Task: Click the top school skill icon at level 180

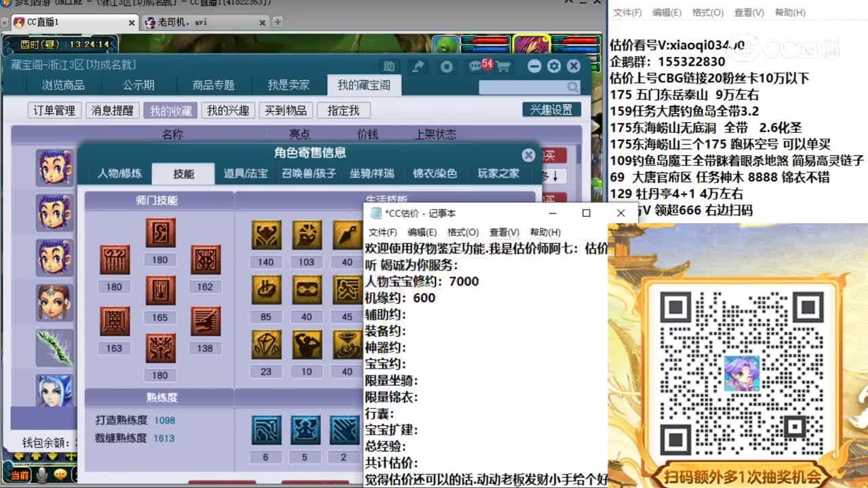Action: tap(160, 232)
